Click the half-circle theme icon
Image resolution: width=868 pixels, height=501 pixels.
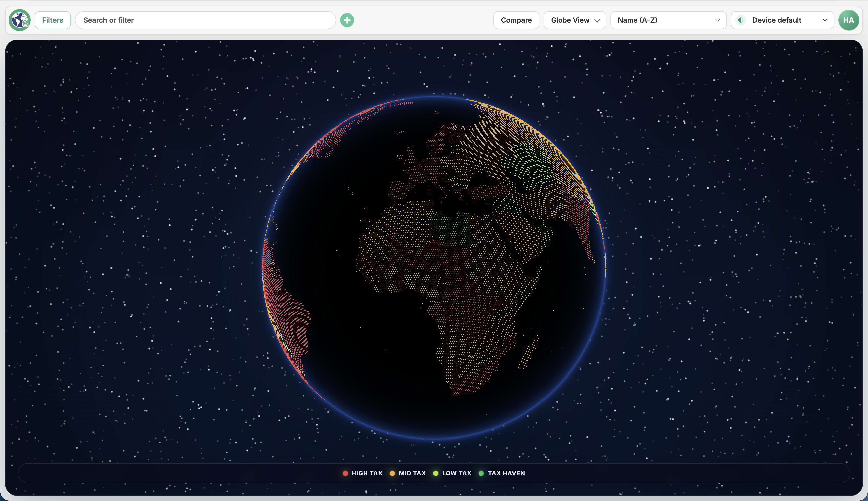coord(741,20)
